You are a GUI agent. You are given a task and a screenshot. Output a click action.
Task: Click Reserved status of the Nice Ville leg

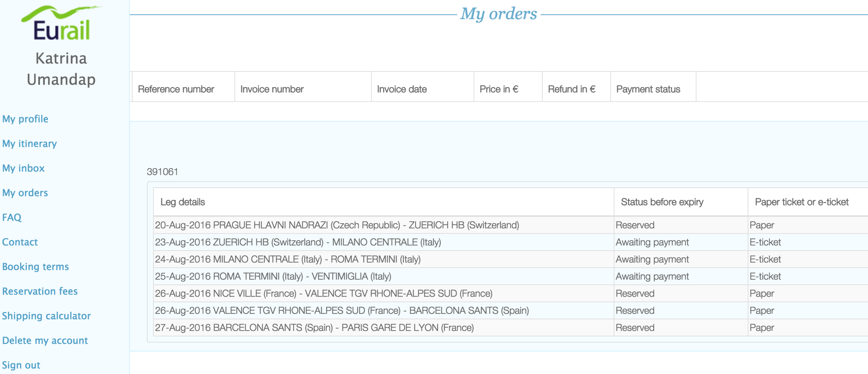click(635, 293)
